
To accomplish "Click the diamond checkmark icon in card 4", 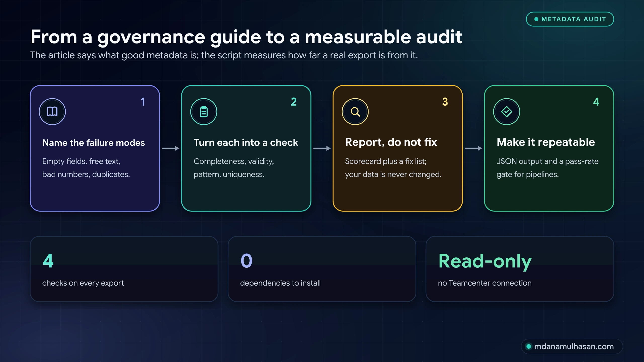I will point(507,112).
